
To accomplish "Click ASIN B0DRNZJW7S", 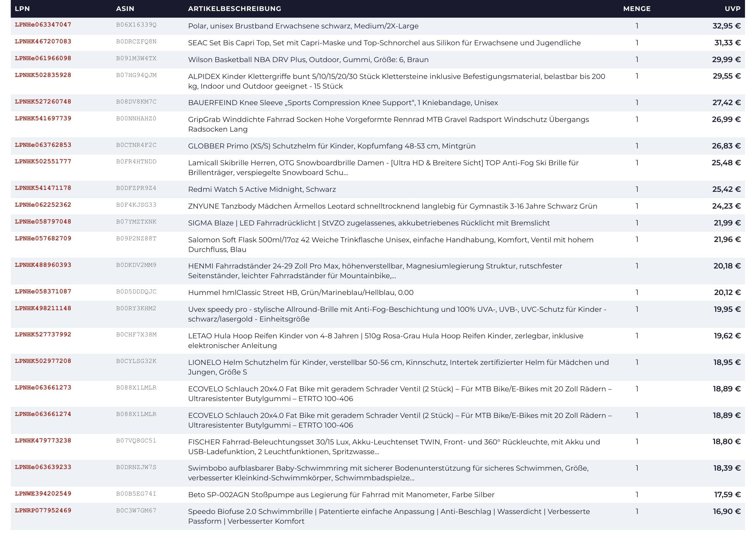I will (x=136, y=467).
